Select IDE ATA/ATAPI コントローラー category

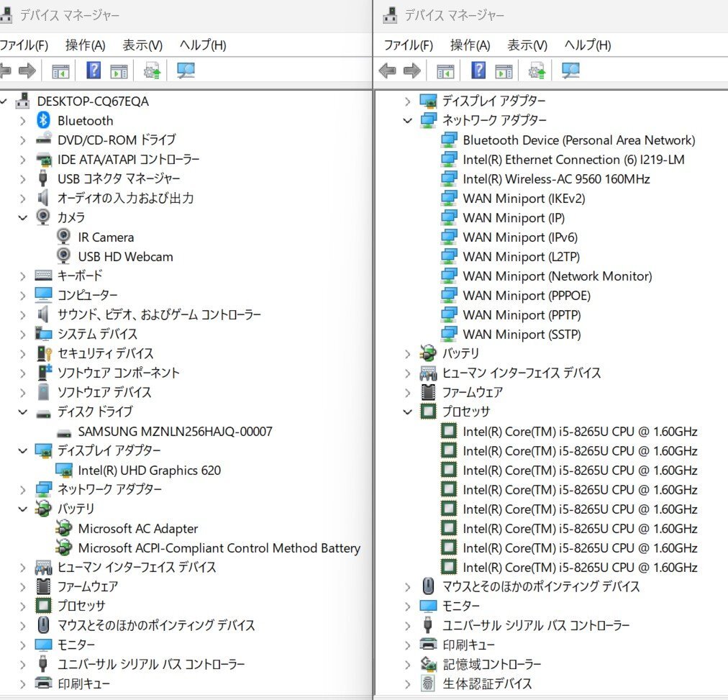(x=128, y=159)
